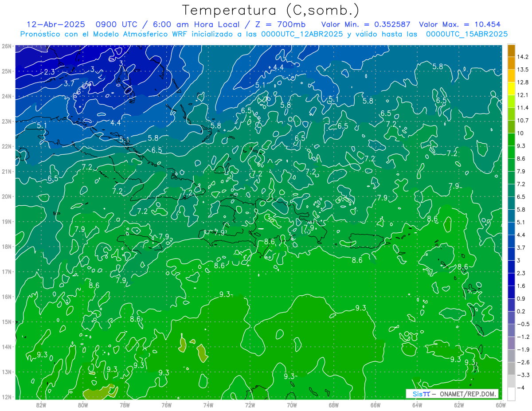The width and height of the screenshot is (532, 411).
Task: Click the '0.2' color scale label
Action: [521, 311]
